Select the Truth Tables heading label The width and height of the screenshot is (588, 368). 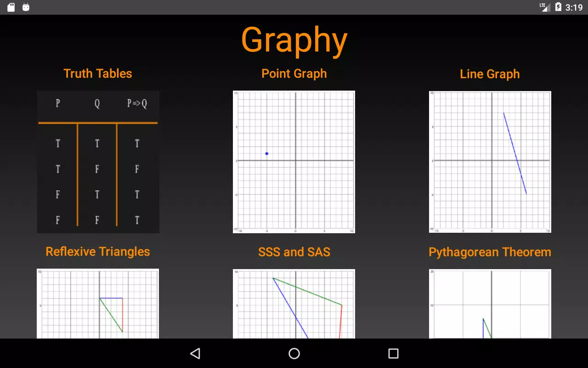point(98,74)
